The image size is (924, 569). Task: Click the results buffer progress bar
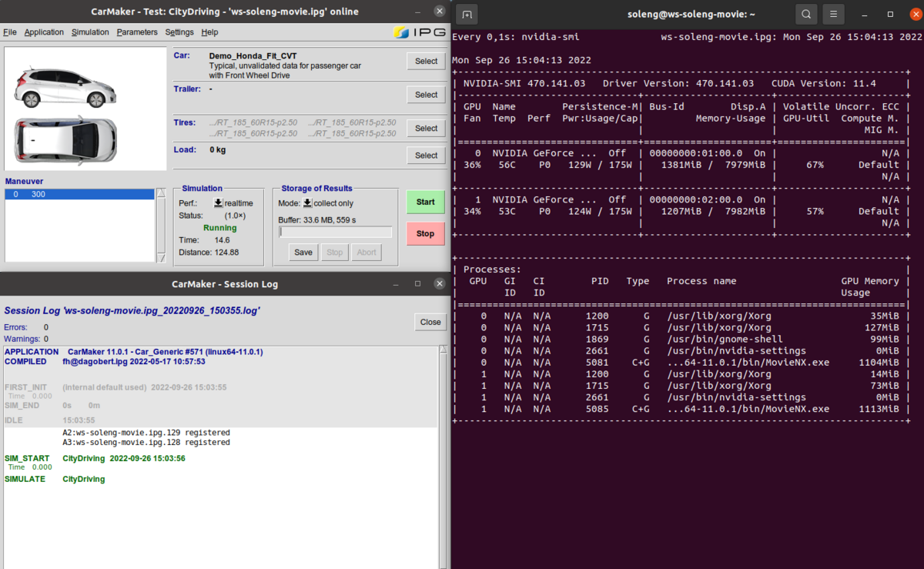(x=336, y=232)
